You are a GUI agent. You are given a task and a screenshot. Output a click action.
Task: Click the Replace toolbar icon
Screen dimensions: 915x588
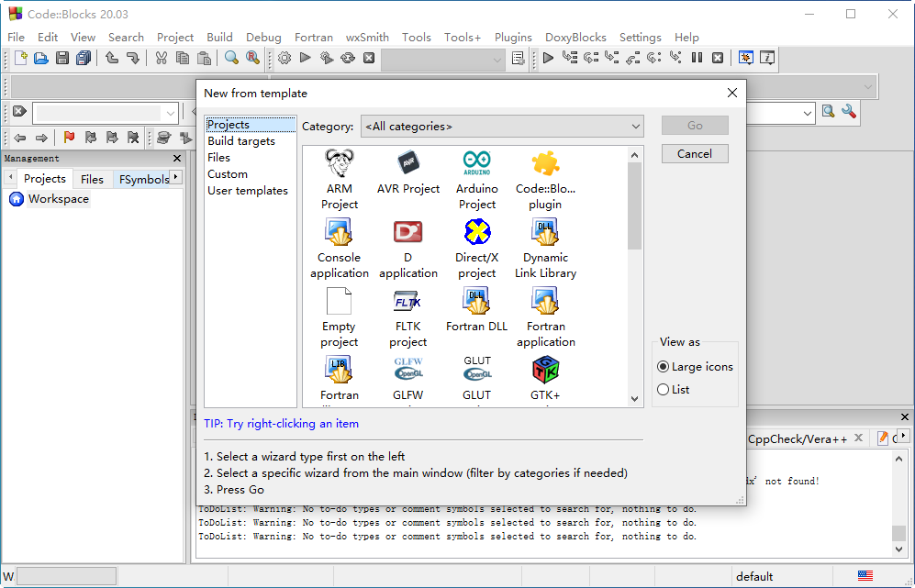pyautogui.click(x=252, y=58)
